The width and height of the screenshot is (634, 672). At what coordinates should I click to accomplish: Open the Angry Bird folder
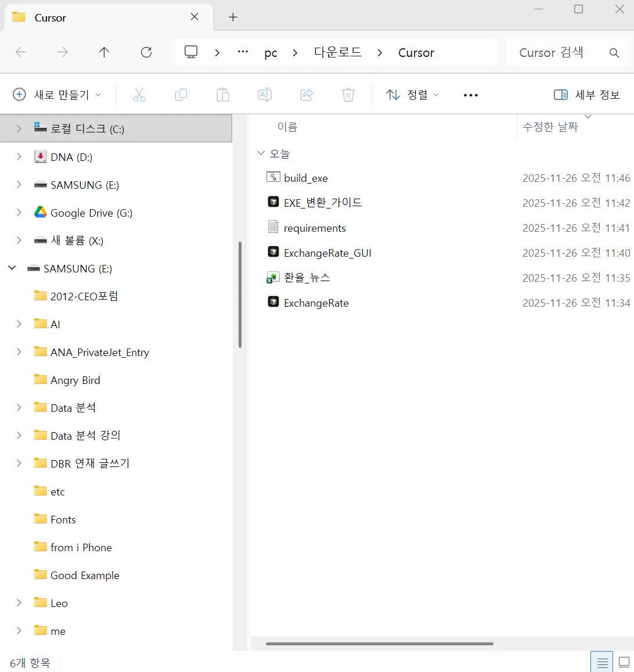point(75,380)
